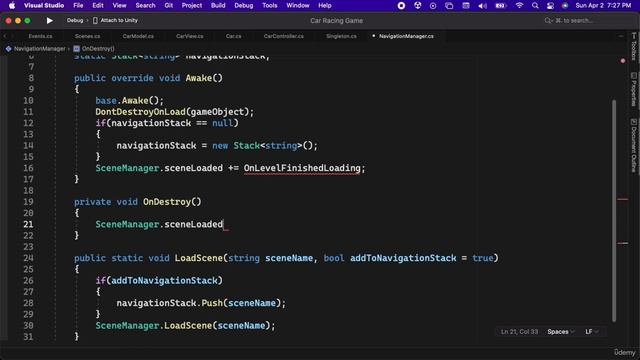Click the battery status icon
640x360 pixels.
(501, 6)
